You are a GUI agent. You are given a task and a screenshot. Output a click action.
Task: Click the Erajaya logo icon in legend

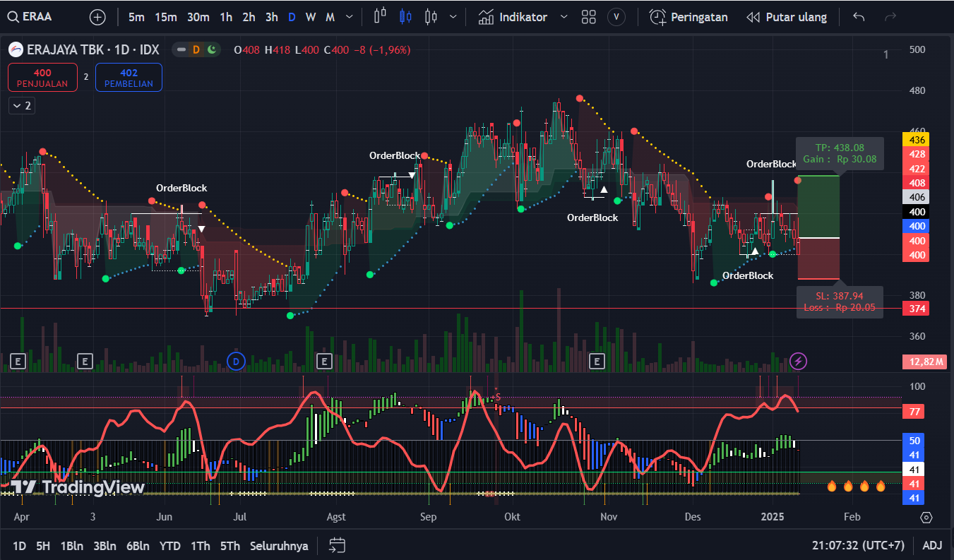pyautogui.click(x=15, y=49)
